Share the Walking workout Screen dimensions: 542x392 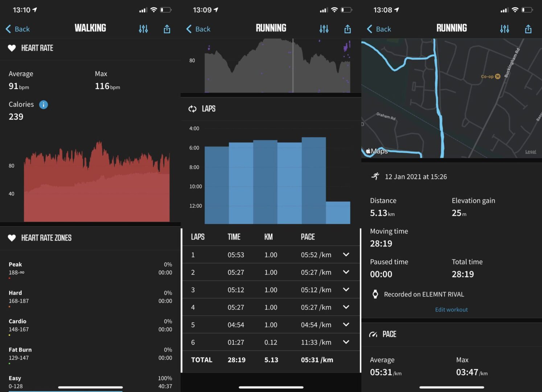(167, 29)
